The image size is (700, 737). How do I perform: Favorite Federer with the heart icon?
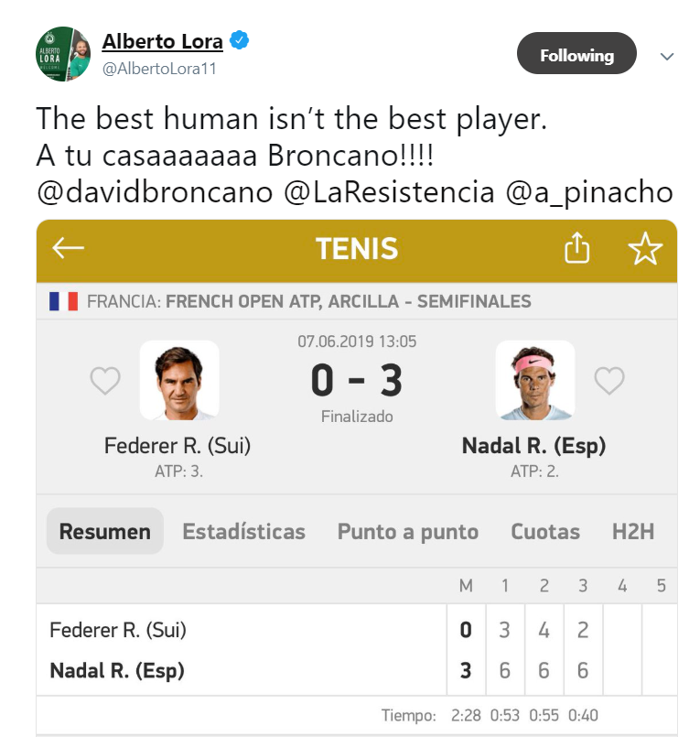pos(104,380)
